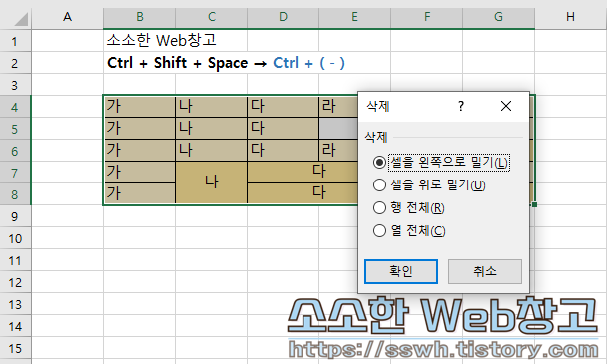The image size is (607, 364).
Task: Select column H header
Action: coord(571,17)
